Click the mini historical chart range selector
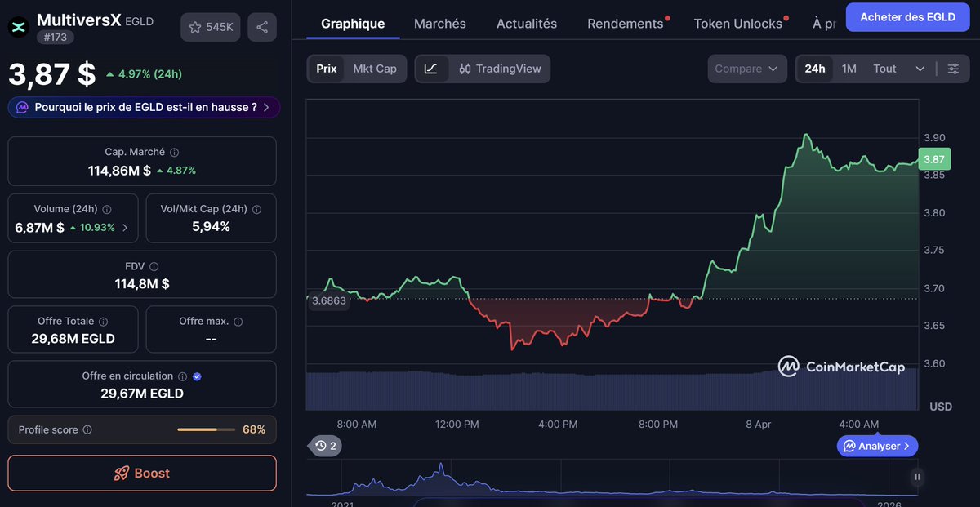This screenshot has height=507, width=980. click(612, 477)
